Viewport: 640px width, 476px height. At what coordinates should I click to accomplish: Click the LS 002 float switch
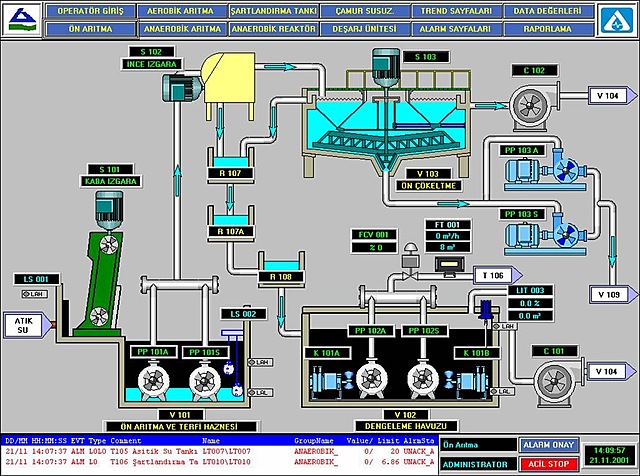pos(233,363)
